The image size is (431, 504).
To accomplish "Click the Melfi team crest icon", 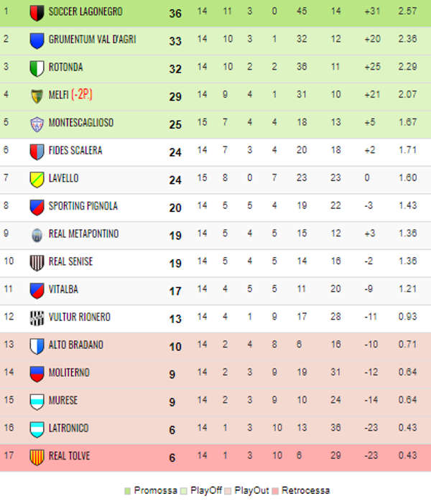I will pos(37,96).
